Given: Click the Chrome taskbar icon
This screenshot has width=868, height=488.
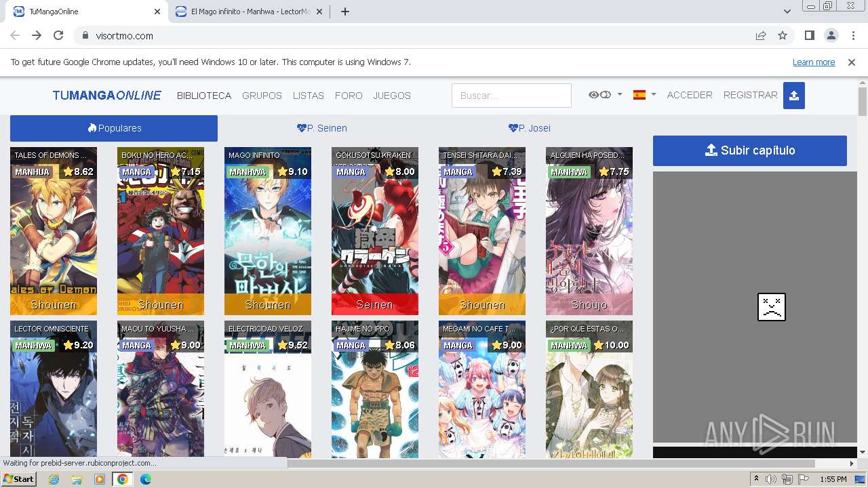Looking at the screenshot, I should point(123,479).
